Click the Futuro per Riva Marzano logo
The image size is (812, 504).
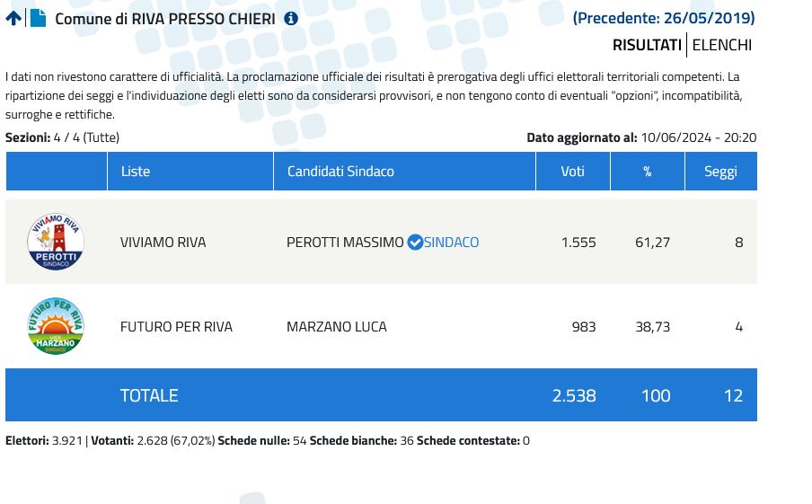56,326
